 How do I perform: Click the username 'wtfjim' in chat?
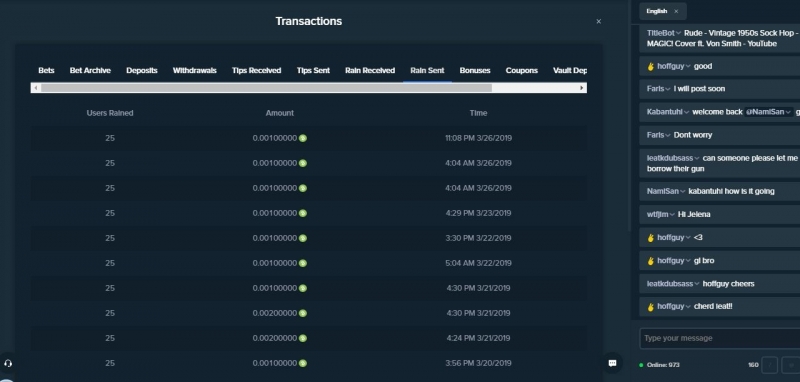click(x=658, y=215)
